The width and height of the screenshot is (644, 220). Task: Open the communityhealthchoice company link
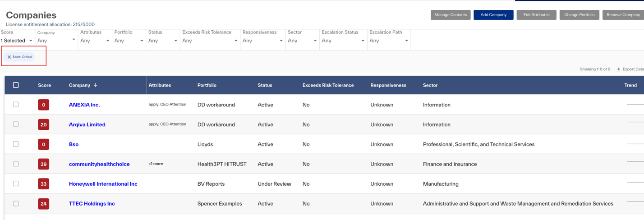tap(99, 165)
